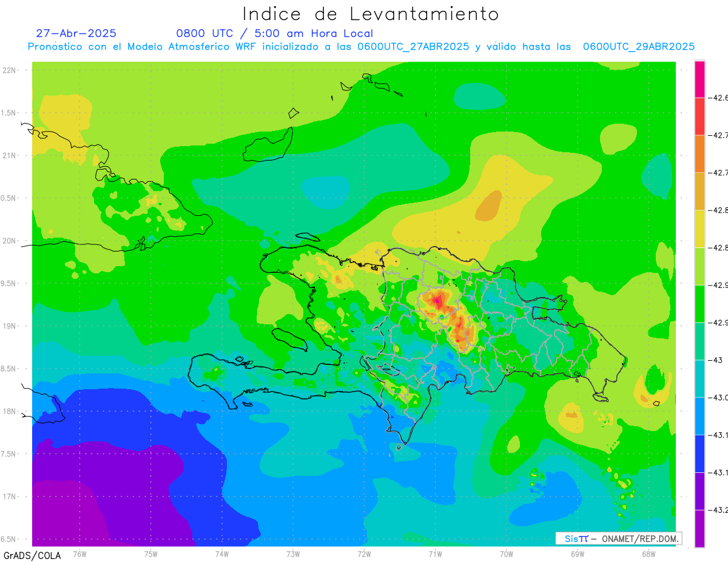Click the 17N latitude label
The image size is (728, 562).
click(x=9, y=497)
